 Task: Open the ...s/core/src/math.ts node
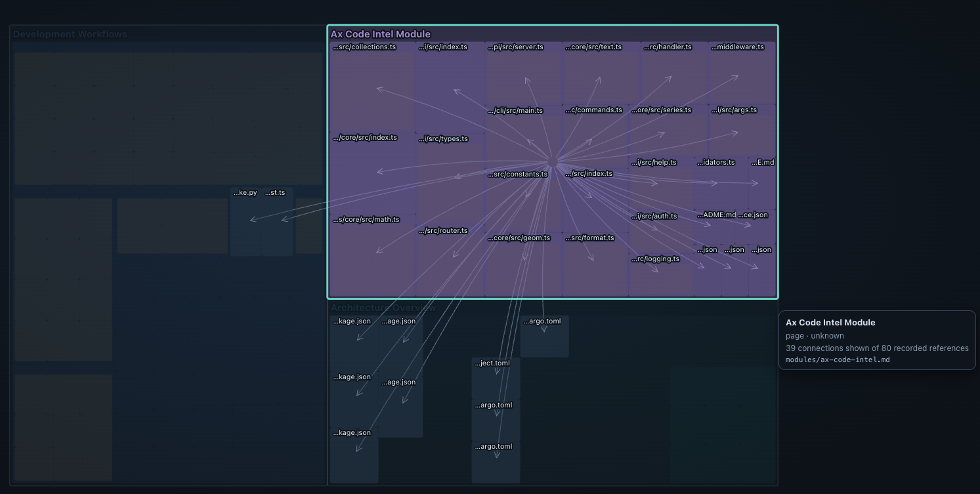(372, 255)
